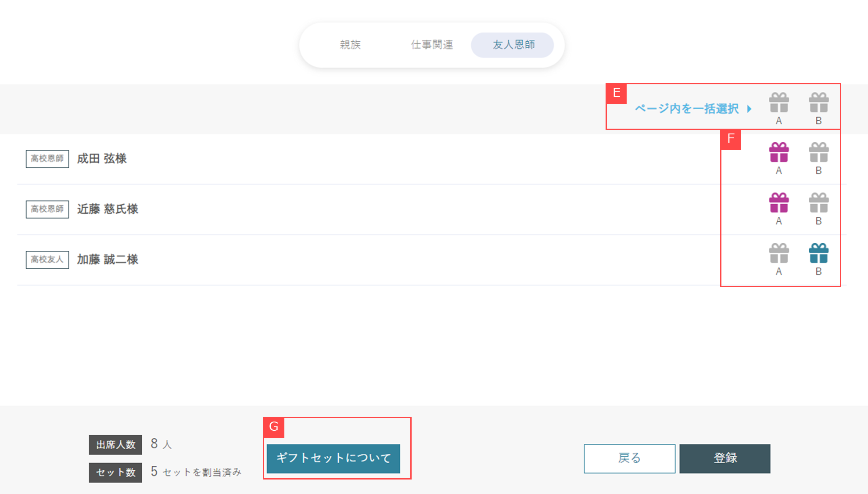Switch to the 仕事関連 tab

432,44
